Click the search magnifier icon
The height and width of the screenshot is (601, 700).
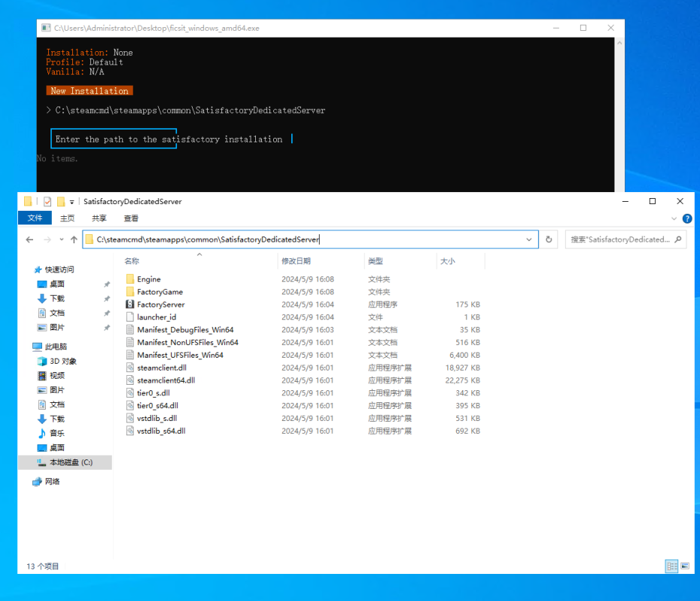678,239
